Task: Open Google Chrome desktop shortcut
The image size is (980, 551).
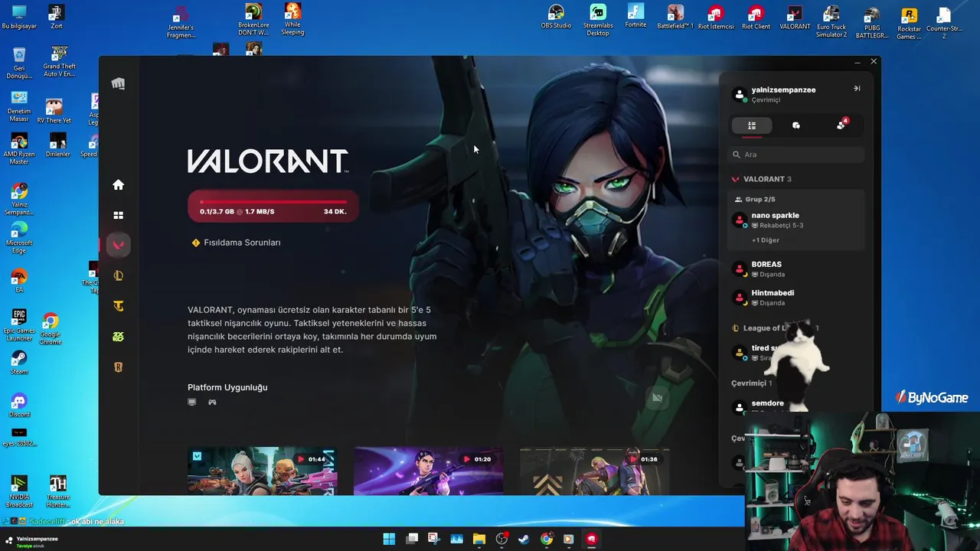Action: coord(51,328)
